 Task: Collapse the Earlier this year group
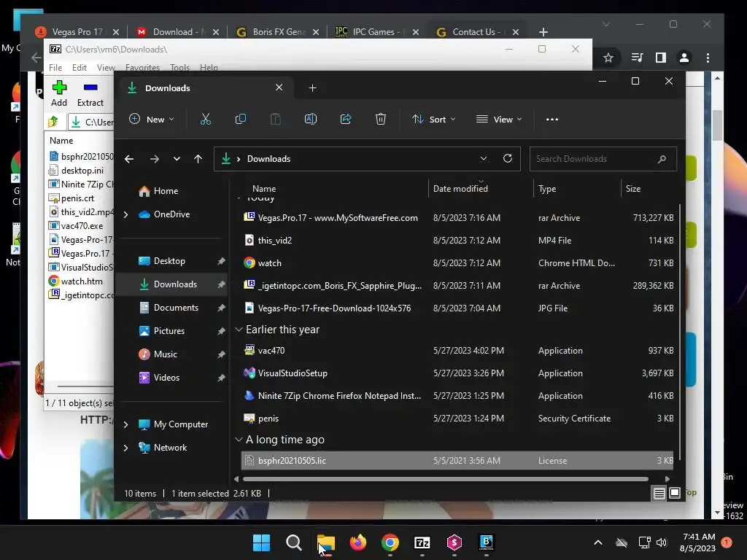239,330
